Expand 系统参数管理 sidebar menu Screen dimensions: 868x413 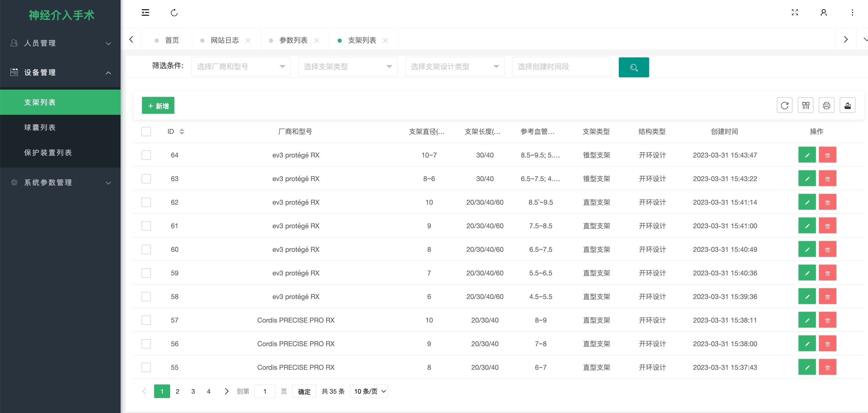point(60,183)
